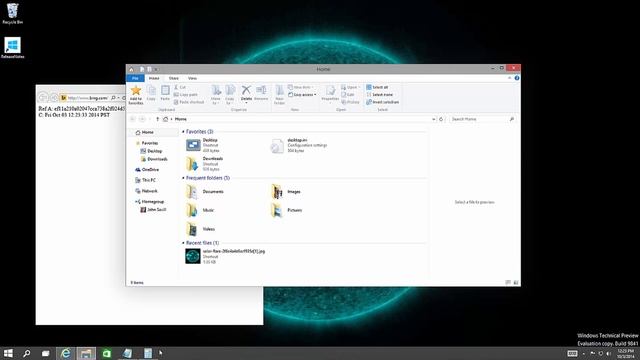Switch to the Share ribbon tab
Screen dimensions: 640x360
pyautogui.click(x=173, y=78)
